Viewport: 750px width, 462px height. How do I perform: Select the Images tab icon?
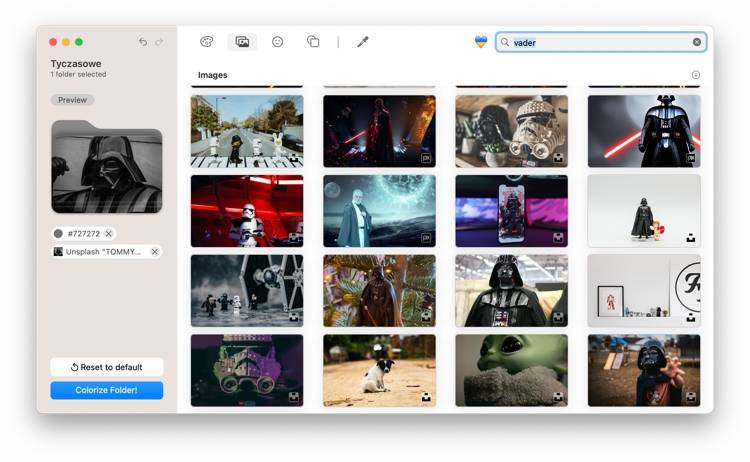pyautogui.click(x=242, y=42)
